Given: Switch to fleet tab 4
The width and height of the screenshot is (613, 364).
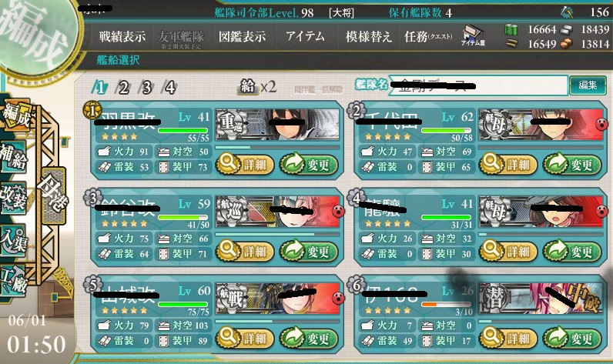Looking at the screenshot, I should [169, 87].
